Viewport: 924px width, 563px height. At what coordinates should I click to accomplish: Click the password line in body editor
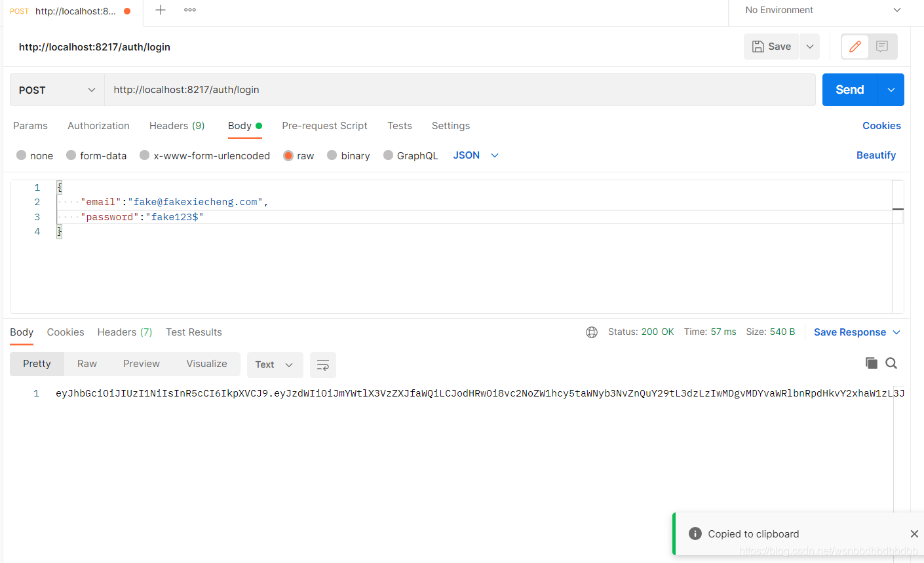pyautogui.click(x=480, y=217)
